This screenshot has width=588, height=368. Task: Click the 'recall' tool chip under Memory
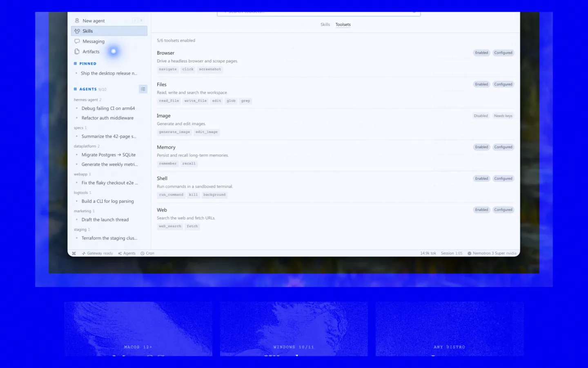tap(189, 164)
